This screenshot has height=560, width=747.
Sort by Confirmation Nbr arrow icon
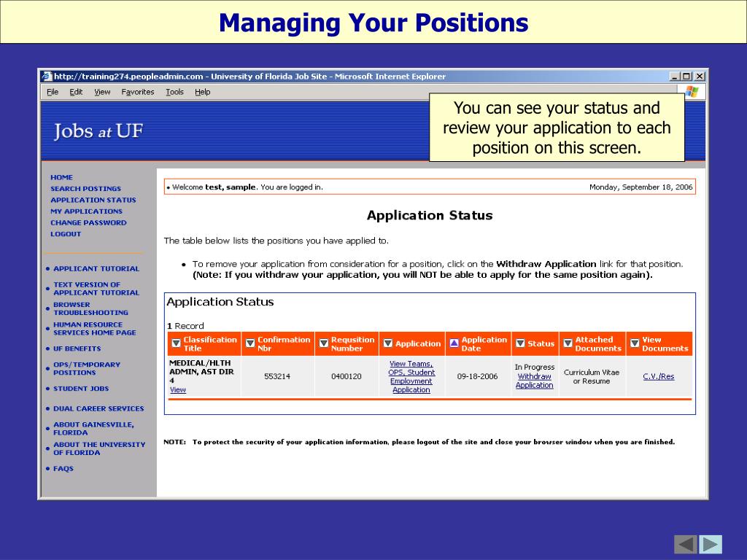click(250, 343)
